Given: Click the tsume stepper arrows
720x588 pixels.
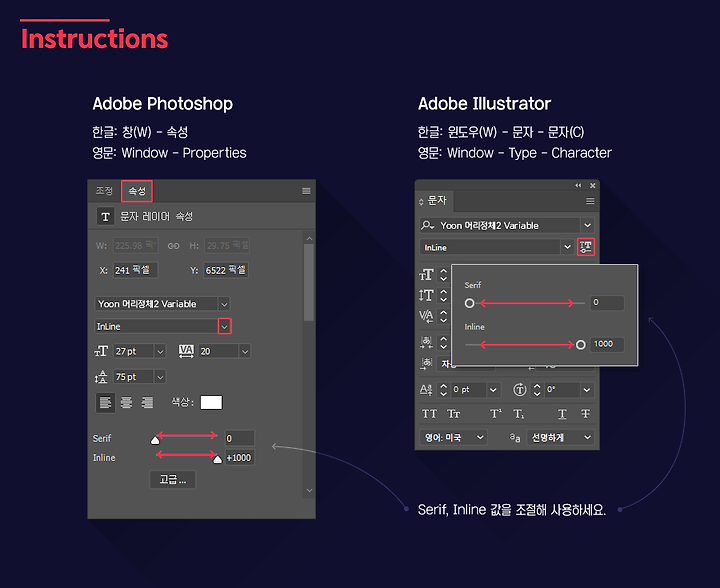Looking at the screenshot, I should coord(444,342).
